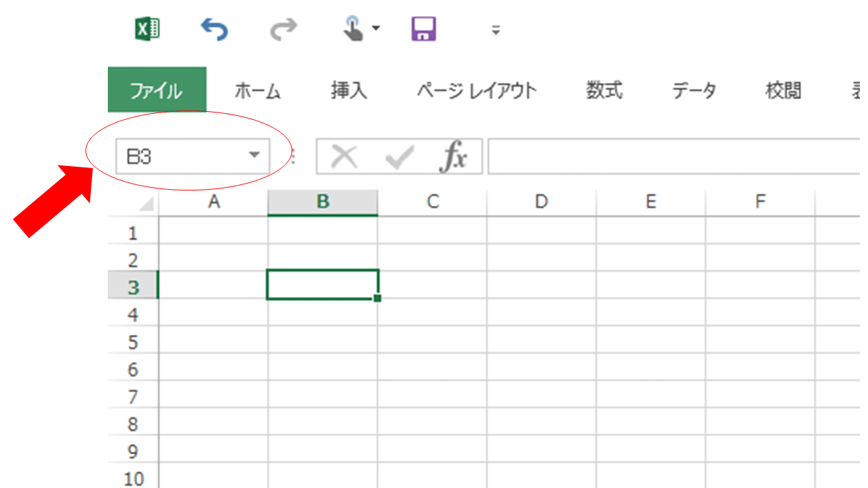Click the Insert Function fx icon
Image resolution: width=868 pixels, height=488 pixels.
pyautogui.click(x=452, y=157)
